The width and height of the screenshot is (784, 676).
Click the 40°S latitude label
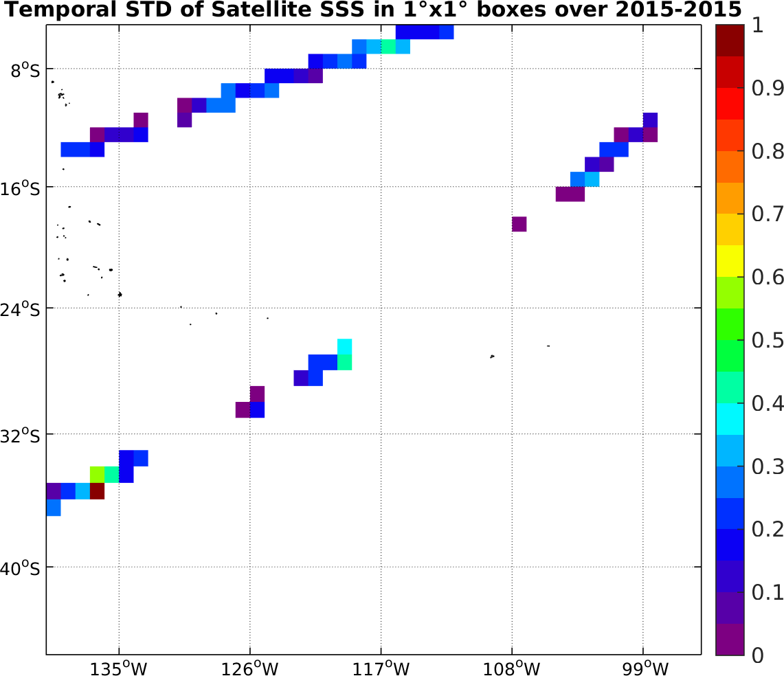point(20,569)
